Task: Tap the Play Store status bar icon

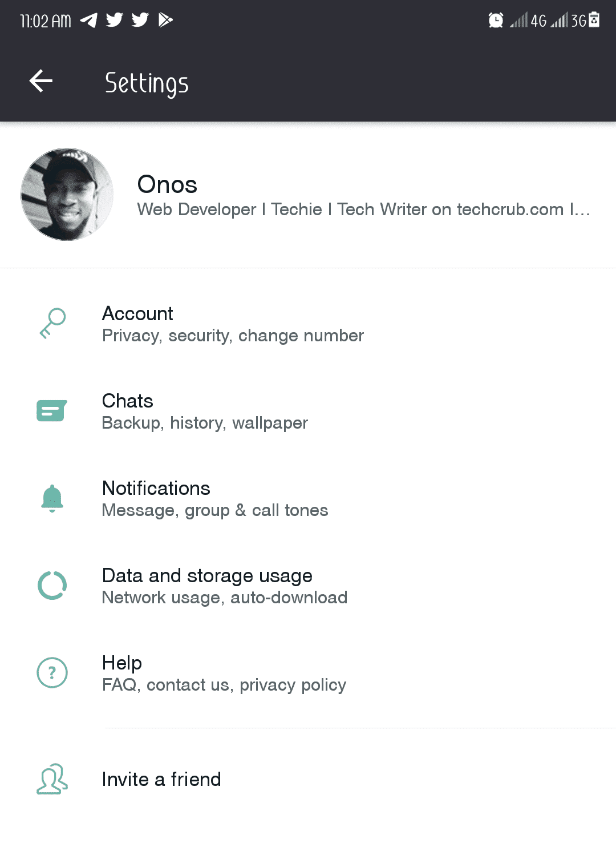Action: 165,21
